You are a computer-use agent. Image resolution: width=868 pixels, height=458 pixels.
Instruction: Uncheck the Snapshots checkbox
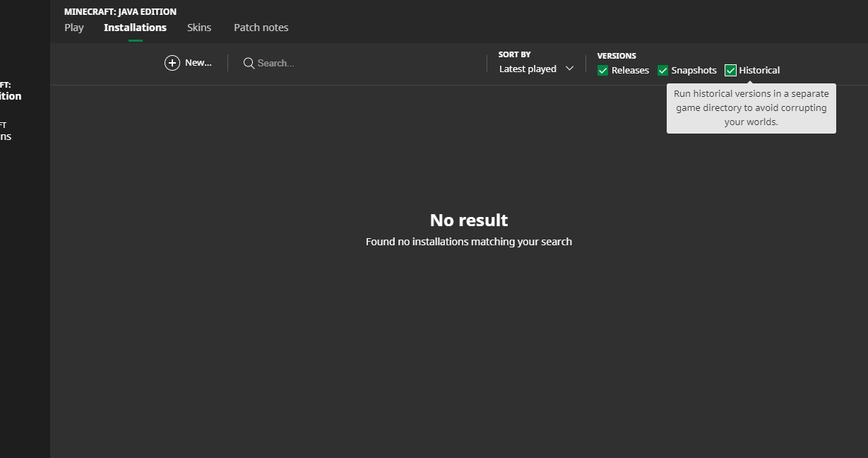[x=662, y=70]
